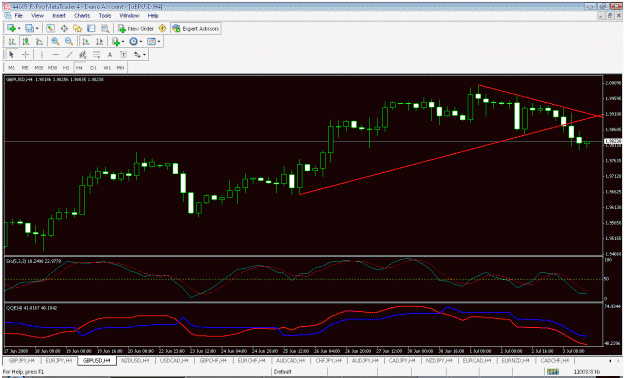Viewport: 625px width, 378px height.
Task: Click the Default profile in status bar
Action: (283, 372)
